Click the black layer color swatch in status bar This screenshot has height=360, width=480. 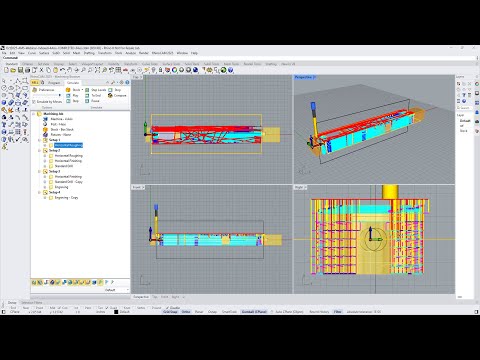tap(116, 312)
